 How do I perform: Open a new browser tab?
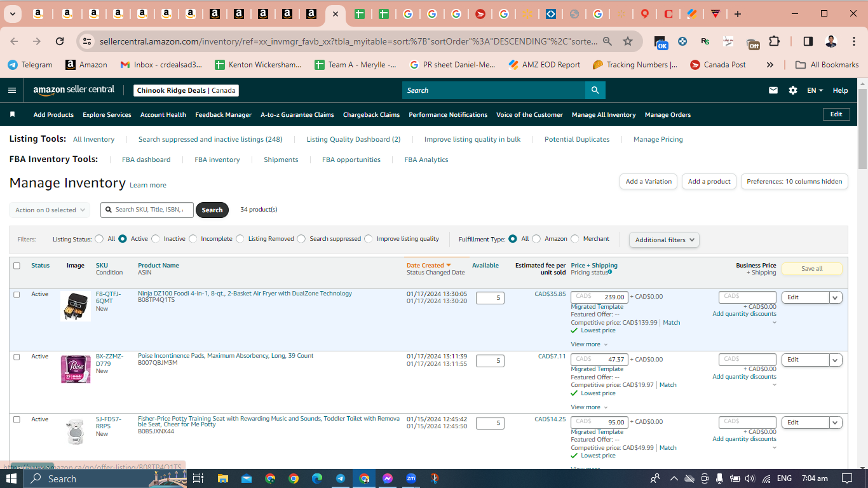737,14
